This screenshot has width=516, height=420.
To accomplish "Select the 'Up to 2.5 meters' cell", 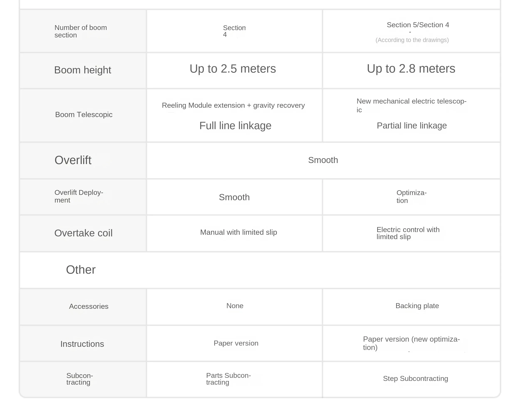I will (x=232, y=69).
